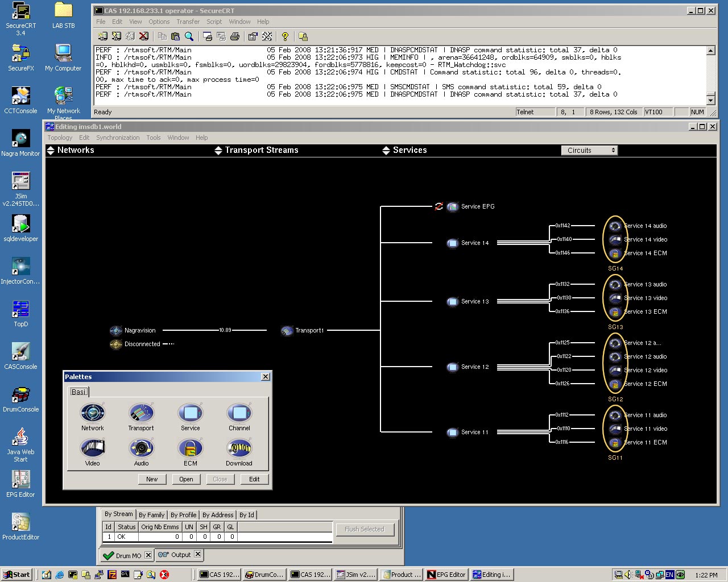Open the Synchronization menu

tap(118, 138)
